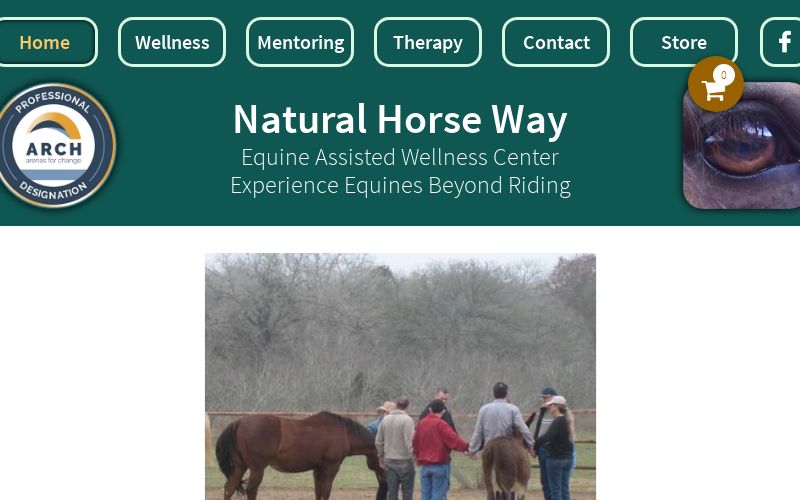Click the ARCH Professional Designation badge
The width and height of the screenshot is (800, 500).
coord(54,145)
